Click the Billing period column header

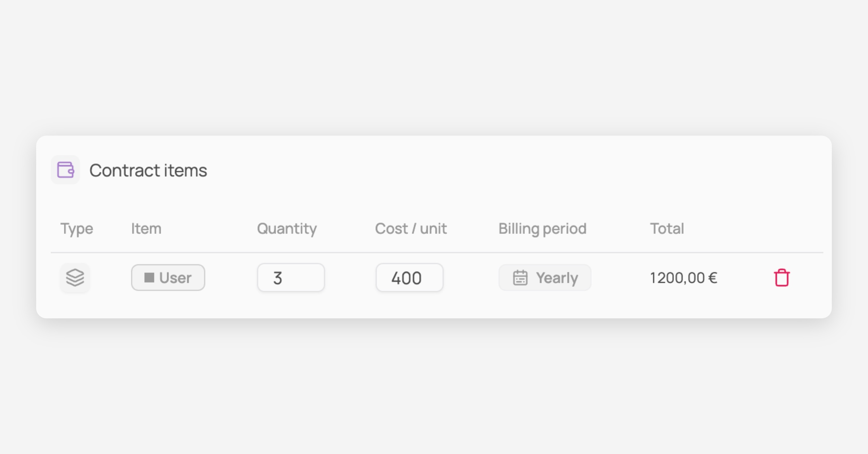point(542,229)
